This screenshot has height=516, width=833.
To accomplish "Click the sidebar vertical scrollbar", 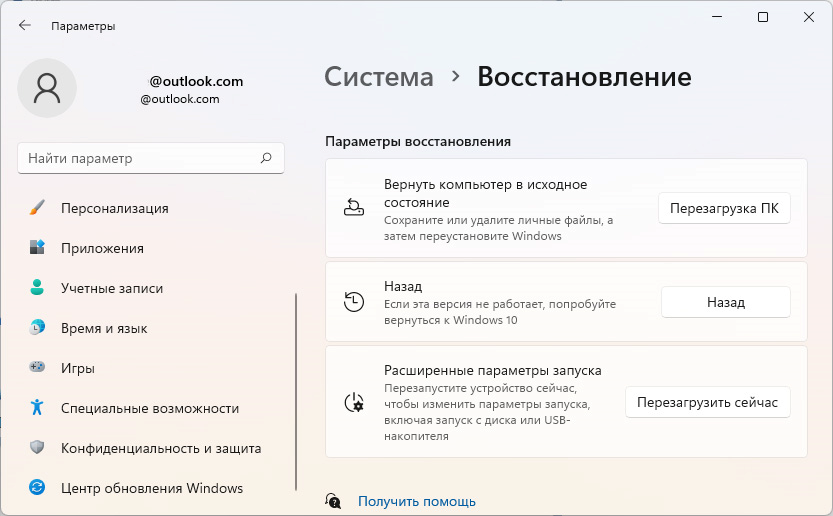I will coord(296,390).
